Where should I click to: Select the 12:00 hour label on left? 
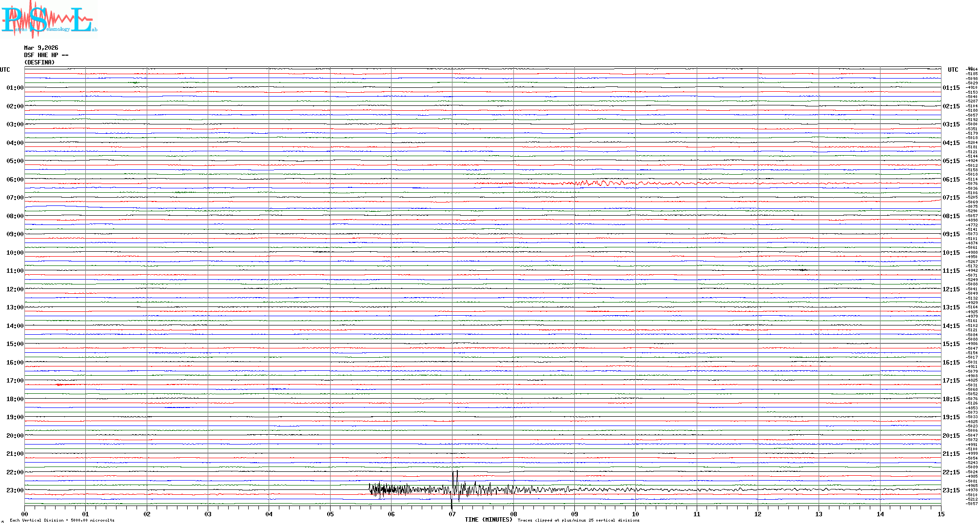click(15, 289)
